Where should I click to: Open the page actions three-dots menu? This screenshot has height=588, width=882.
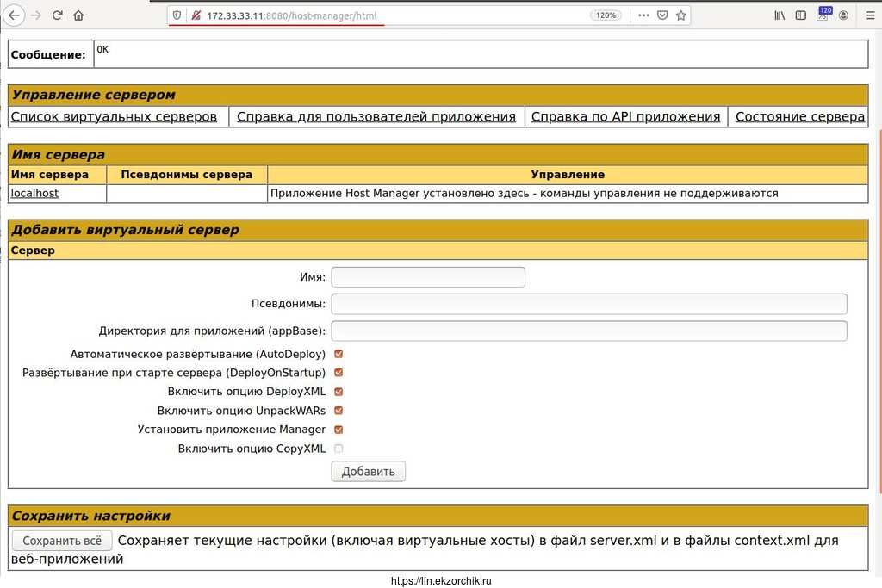pyautogui.click(x=643, y=15)
